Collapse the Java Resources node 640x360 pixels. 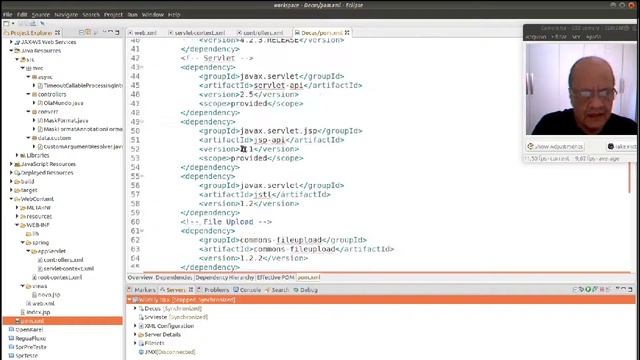[11, 51]
